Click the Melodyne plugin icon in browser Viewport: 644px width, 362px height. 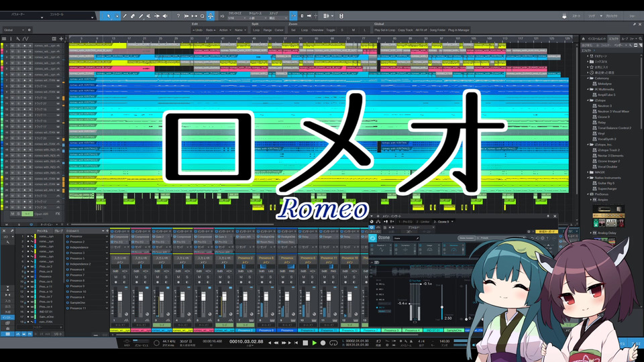tap(595, 84)
